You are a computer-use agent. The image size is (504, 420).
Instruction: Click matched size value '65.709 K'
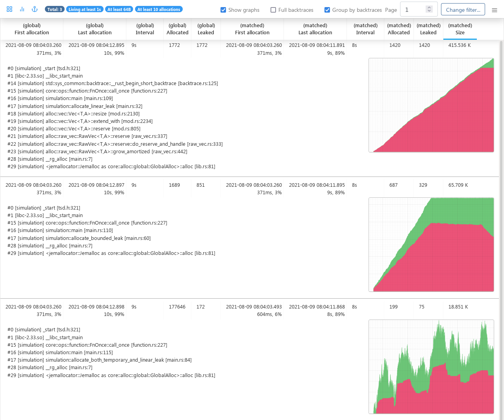pyautogui.click(x=458, y=185)
